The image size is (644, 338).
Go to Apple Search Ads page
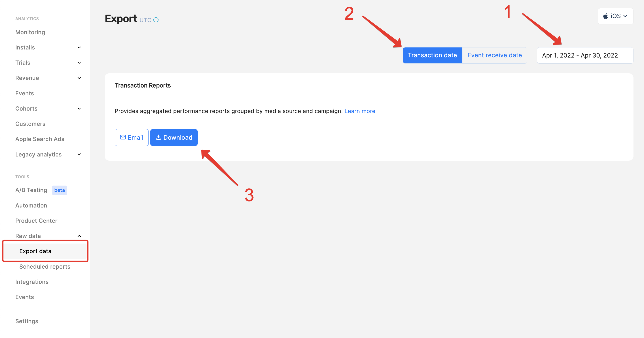pyautogui.click(x=40, y=139)
